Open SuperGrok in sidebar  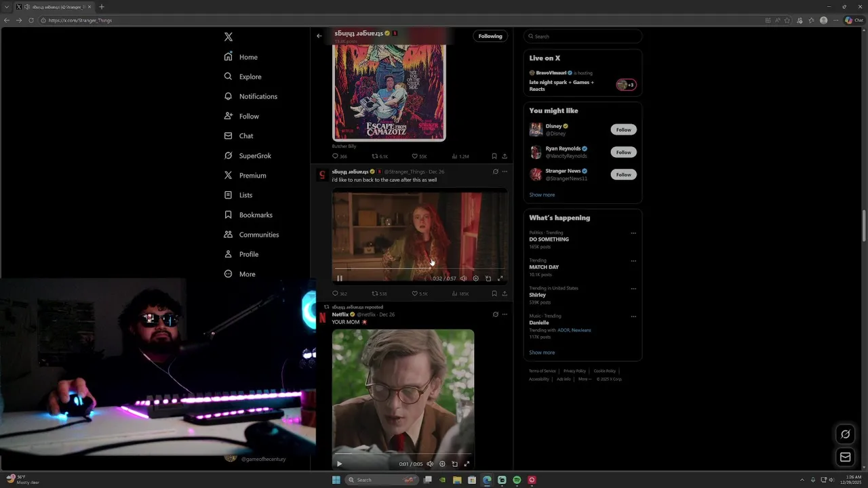[248, 155]
